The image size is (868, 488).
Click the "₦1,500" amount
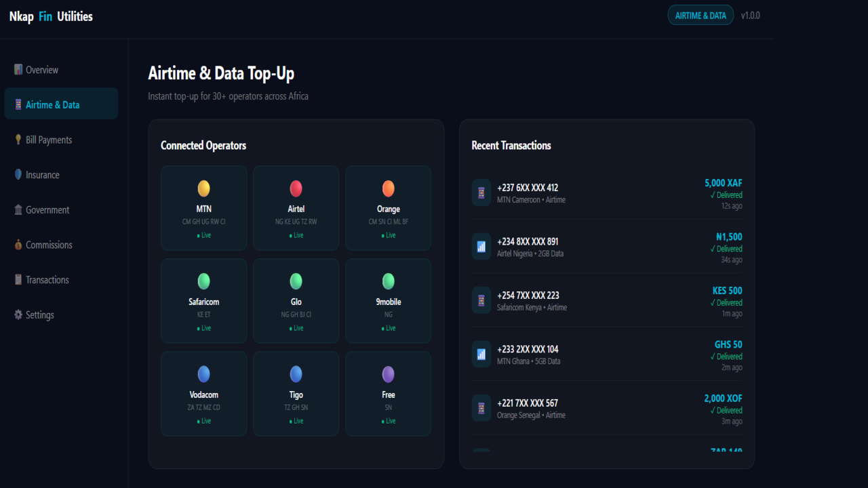pos(729,237)
